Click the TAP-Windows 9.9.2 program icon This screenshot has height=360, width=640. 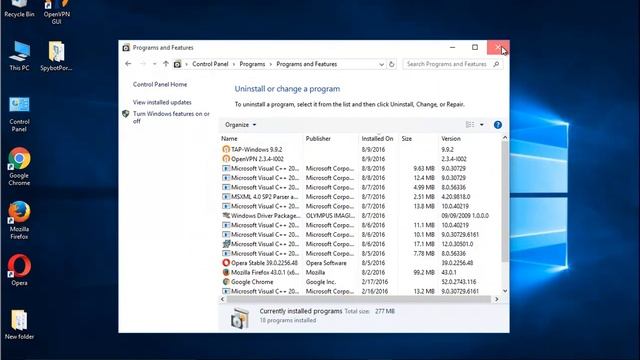coord(226,149)
